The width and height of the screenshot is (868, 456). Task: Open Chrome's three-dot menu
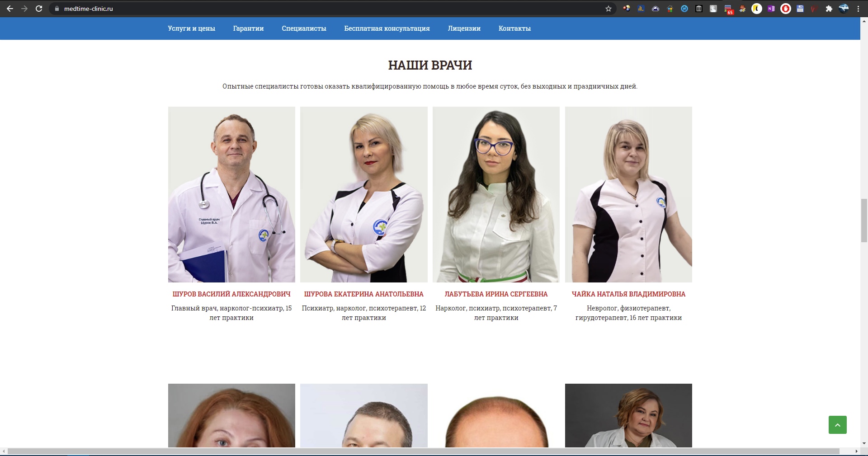tap(858, 9)
